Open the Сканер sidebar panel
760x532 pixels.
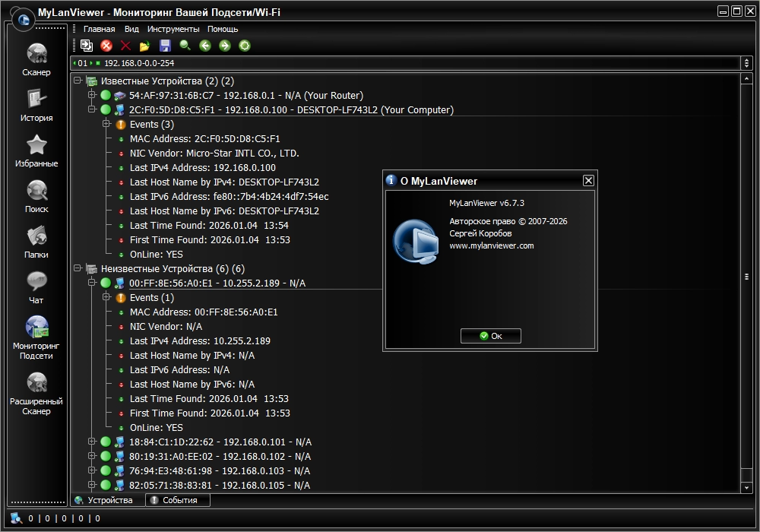pyautogui.click(x=36, y=59)
